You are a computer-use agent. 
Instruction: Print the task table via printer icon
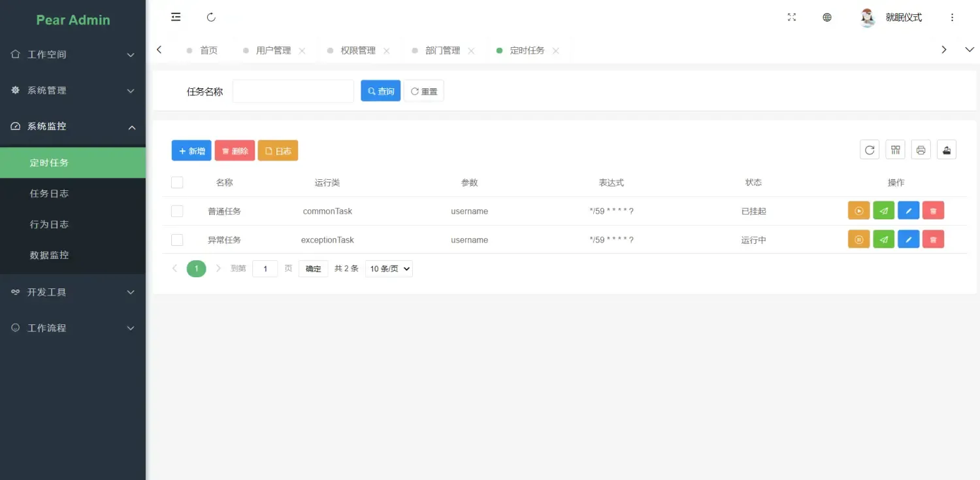point(921,149)
